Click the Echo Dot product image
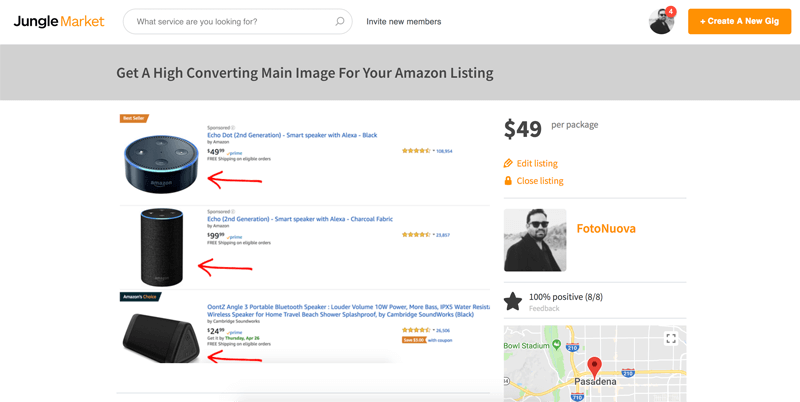Image resolution: width=800 pixels, height=402 pixels. pos(161,164)
